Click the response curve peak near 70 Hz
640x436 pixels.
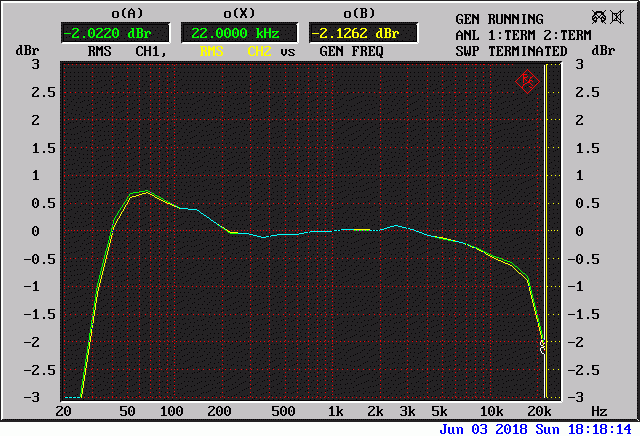[x=147, y=191]
